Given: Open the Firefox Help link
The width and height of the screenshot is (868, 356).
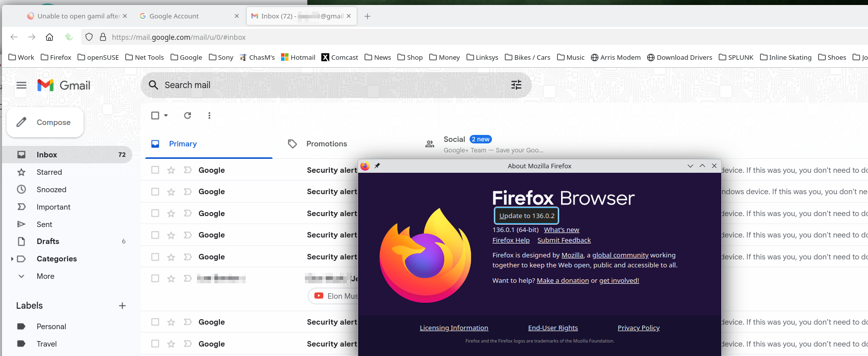Looking at the screenshot, I should coord(511,240).
